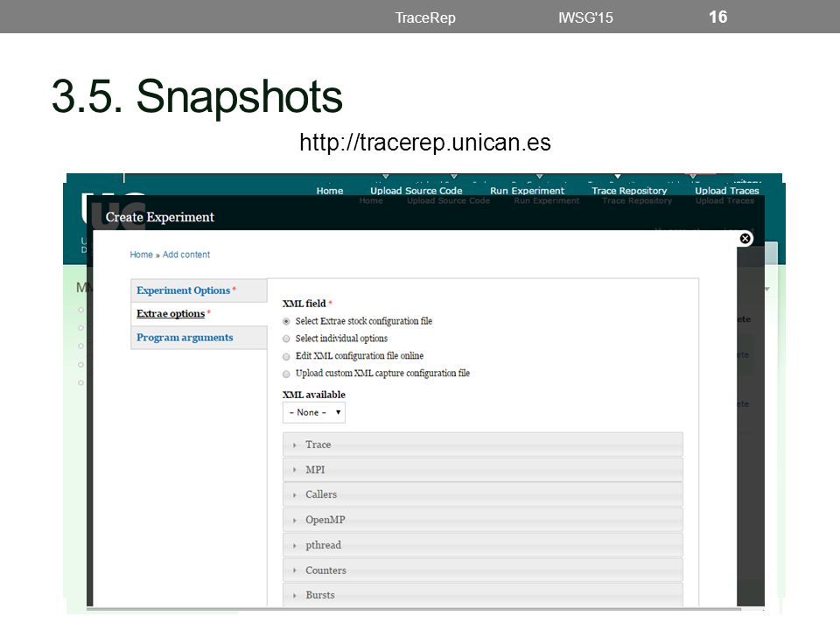Screen dimensions: 840x630
Task: Click the XML field label
Action: tap(304, 304)
